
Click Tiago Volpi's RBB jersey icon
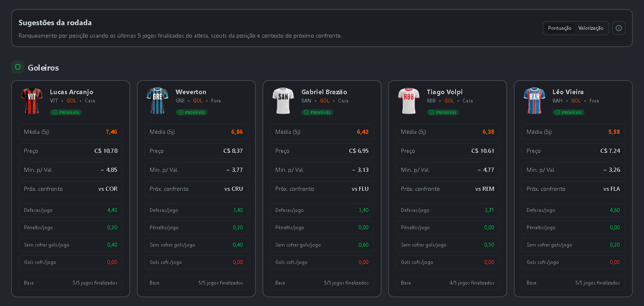pos(409,100)
